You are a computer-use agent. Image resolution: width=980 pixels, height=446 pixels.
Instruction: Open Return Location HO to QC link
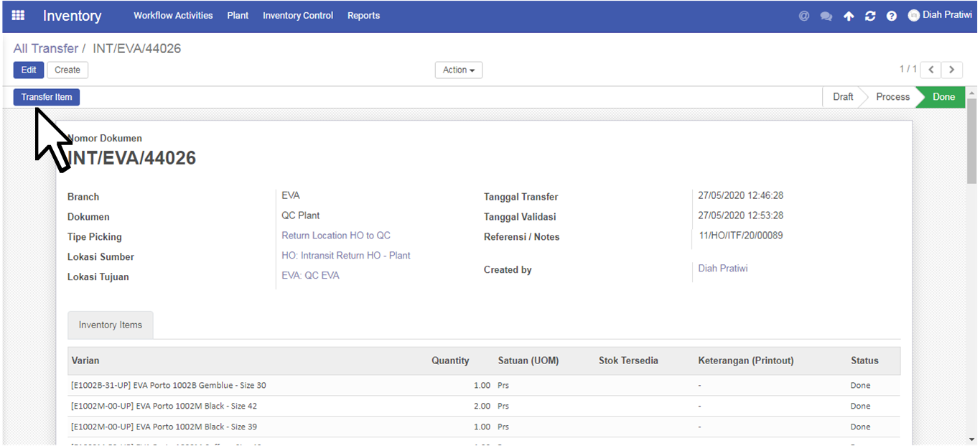[336, 236]
